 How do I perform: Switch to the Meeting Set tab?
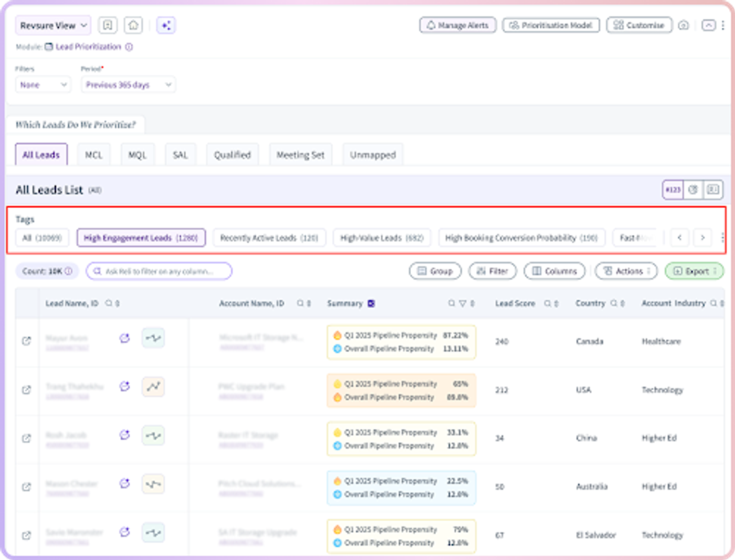coord(300,155)
